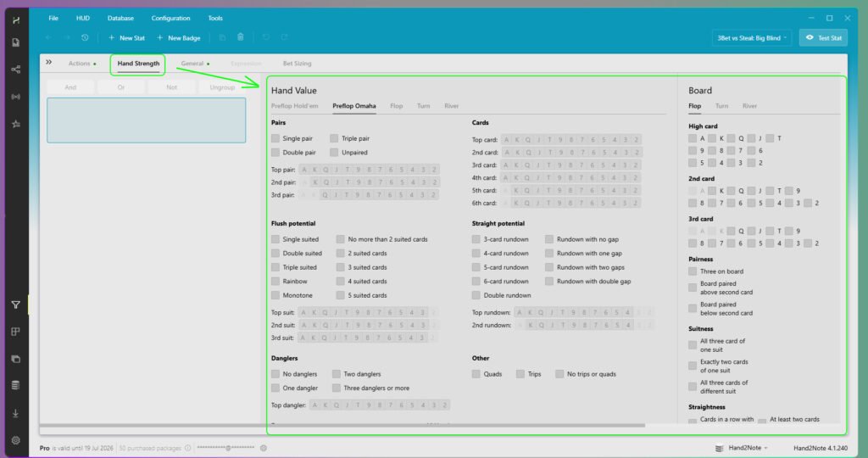Viewport: 868px width, 458px height.
Task: Click the New Badge button
Action: point(178,37)
